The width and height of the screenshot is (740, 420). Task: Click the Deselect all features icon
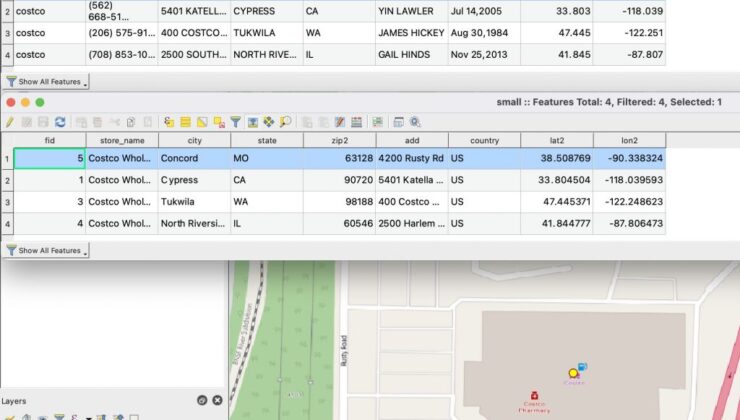point(219,122)
